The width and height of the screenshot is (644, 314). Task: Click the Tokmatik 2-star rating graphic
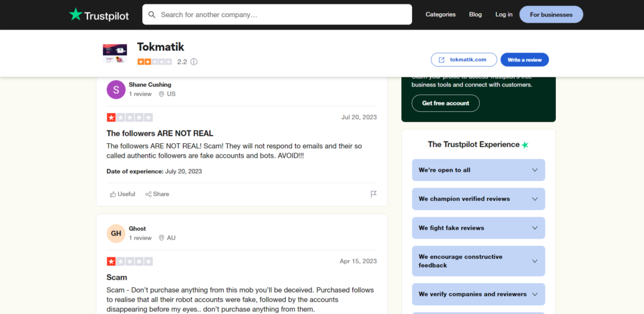[155, 62]
